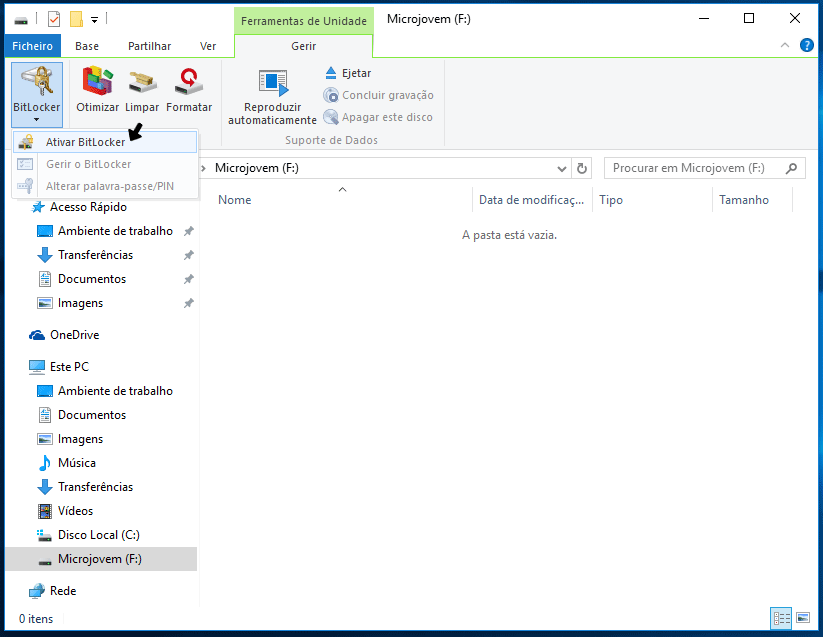Click Concluir gravação in the ribbon
Image resolution: width=823 pixels, height=637 pixels.
pyautogui.click(x=378, y=95)
